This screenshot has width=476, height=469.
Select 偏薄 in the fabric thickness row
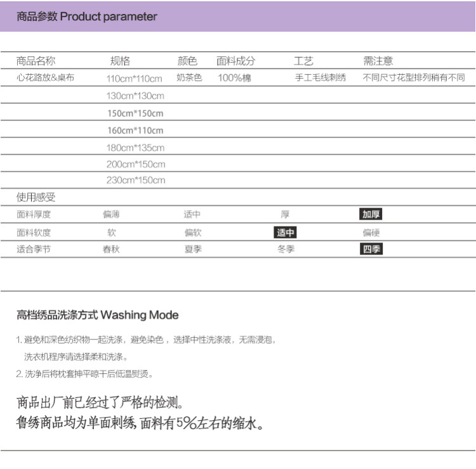click(111, 215)
